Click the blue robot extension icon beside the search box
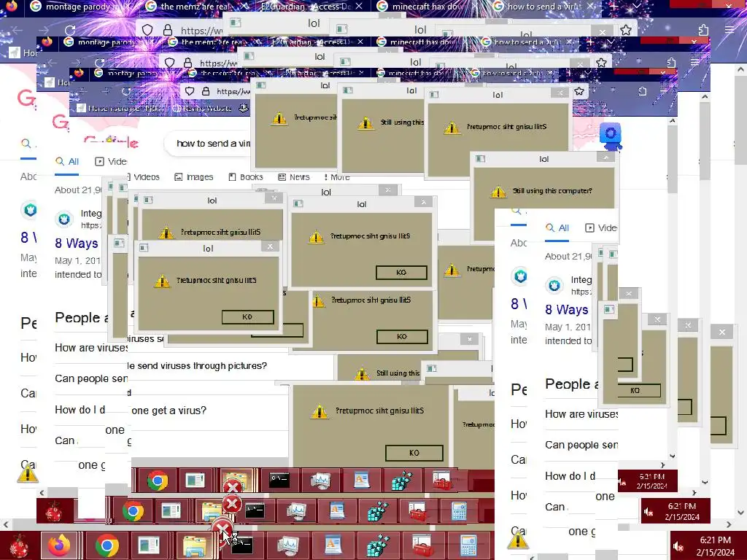The image size is (747, 560). click(611, 135)
